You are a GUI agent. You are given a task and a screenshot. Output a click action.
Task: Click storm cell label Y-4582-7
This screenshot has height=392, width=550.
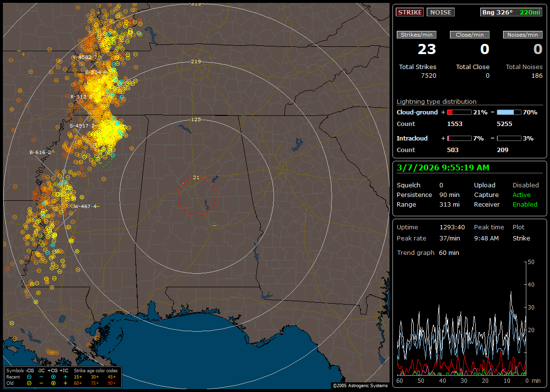pyautogui.click(x=85, y=57)
